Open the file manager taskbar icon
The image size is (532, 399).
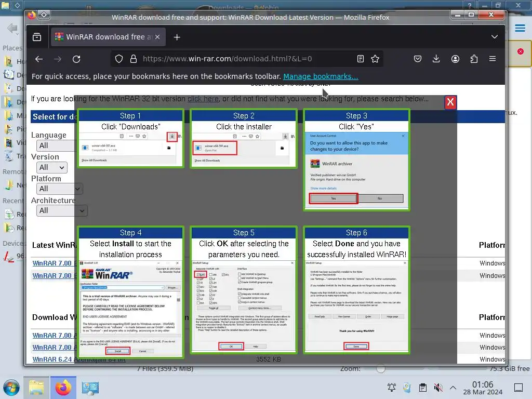[36, 388]
